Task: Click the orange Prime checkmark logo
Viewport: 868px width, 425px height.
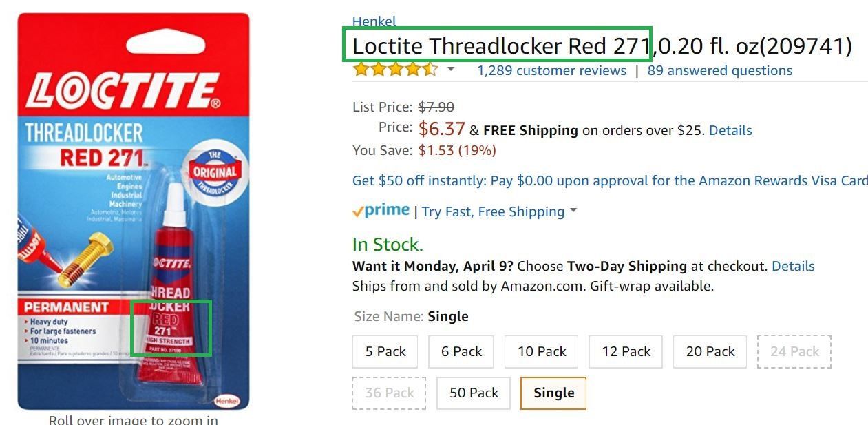Action: tap(381, 211)
